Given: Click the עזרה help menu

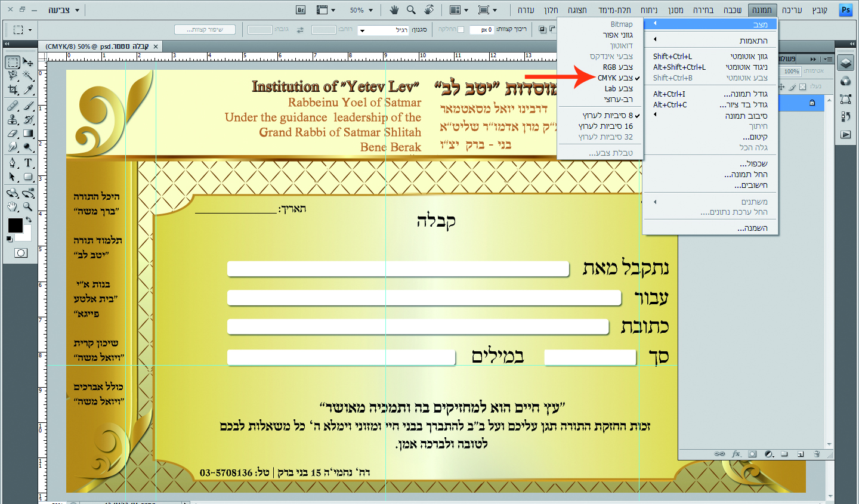Looking at the screenshot, I should pyautogui.click(x=526, y=10).
